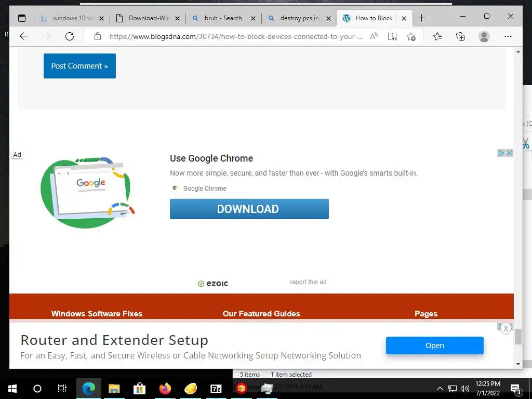Close the 'windows 10' tab
532x399 pixels.
(x=101, y=19)
